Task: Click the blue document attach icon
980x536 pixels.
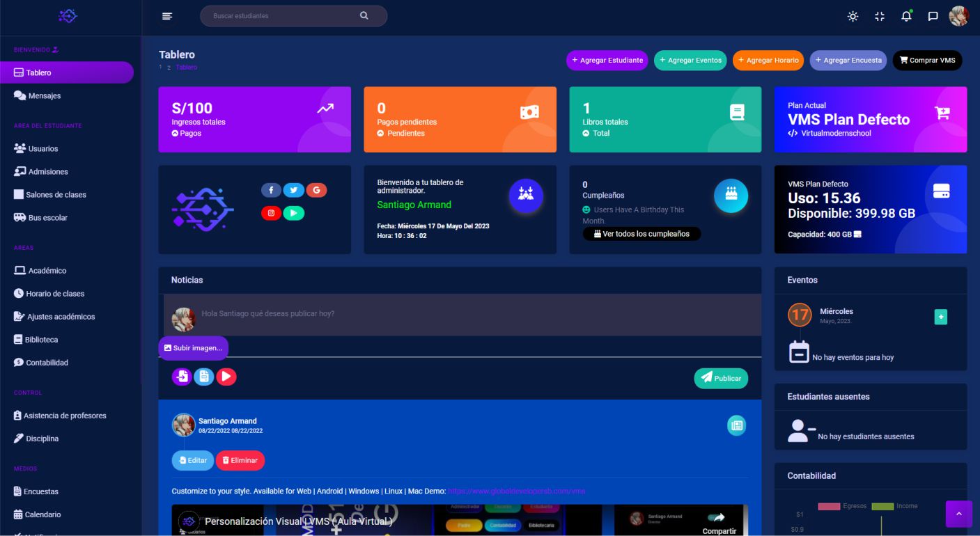Action: (x=204, y=377)
